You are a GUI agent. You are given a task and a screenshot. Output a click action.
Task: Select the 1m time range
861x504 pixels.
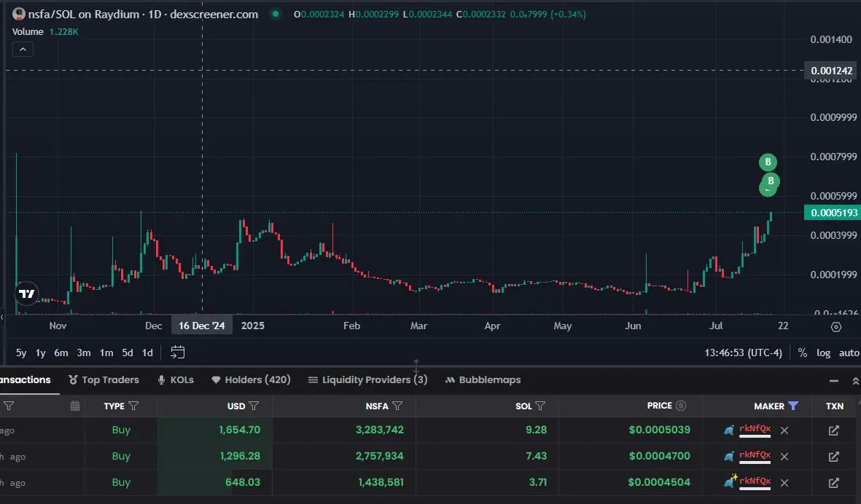[106, 353]
